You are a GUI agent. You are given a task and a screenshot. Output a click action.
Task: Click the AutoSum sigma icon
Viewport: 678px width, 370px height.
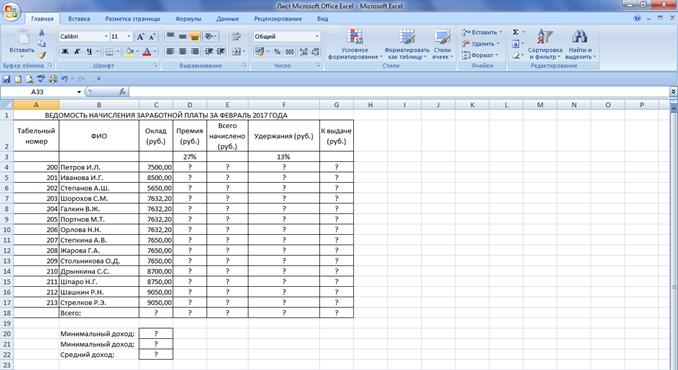[516, 32]
